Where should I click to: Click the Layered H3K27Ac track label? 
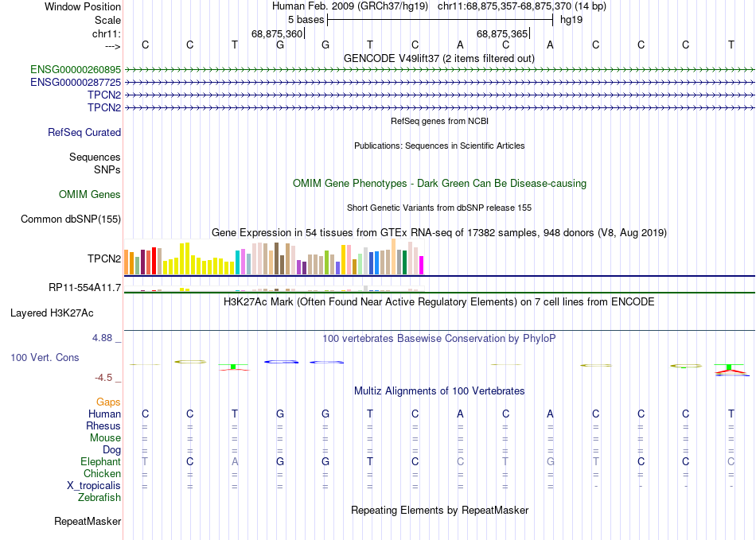52,313
